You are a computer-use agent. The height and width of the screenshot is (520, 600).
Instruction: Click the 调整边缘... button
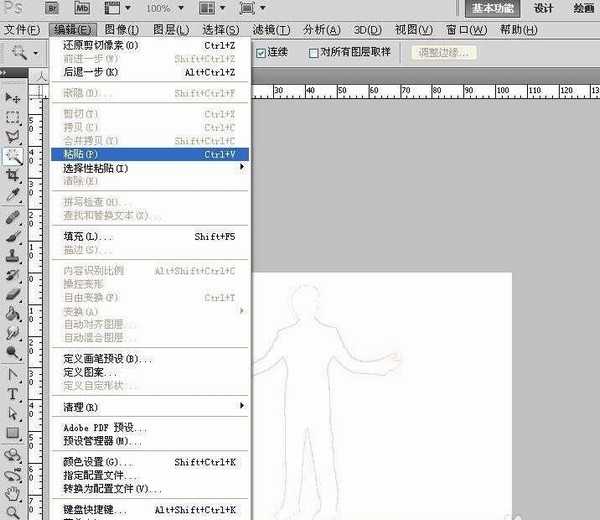[443, 52]
